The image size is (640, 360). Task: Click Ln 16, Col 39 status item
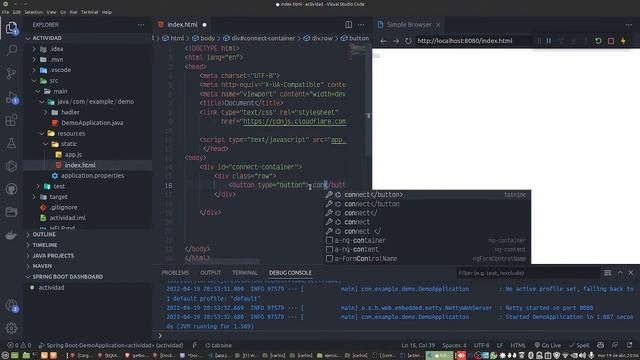418,345
